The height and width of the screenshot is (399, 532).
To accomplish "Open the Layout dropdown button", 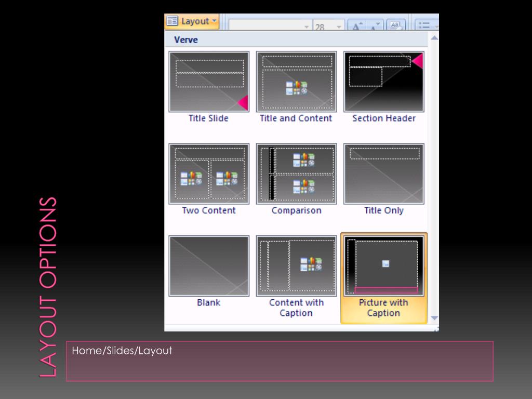I will [192, 21].
